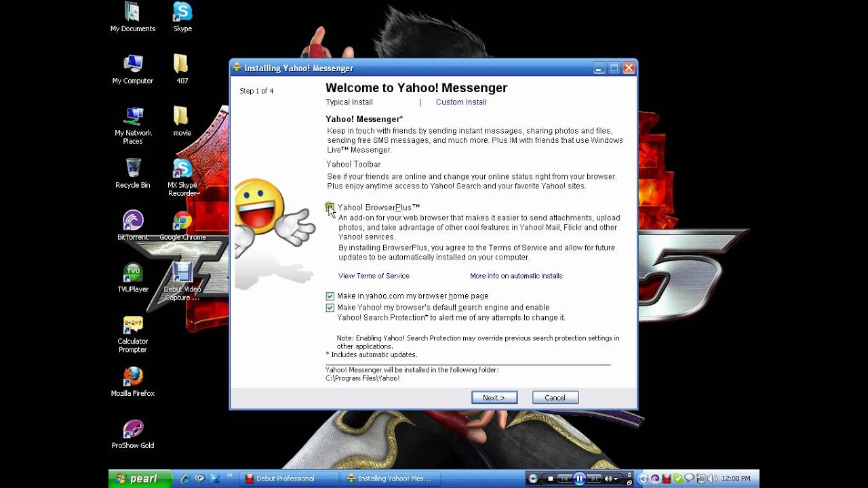The width and height of the screenshot is (868, 488).
Task: Close the Yahoo! Messenger installer window
Action: click(629, 68)
